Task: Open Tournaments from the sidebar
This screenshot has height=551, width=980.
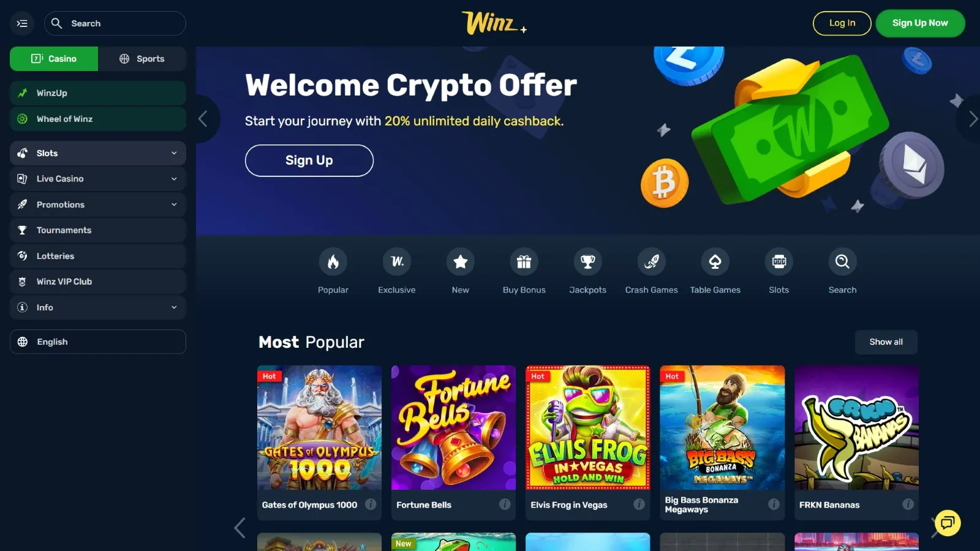Action: [x=98, y=230]
